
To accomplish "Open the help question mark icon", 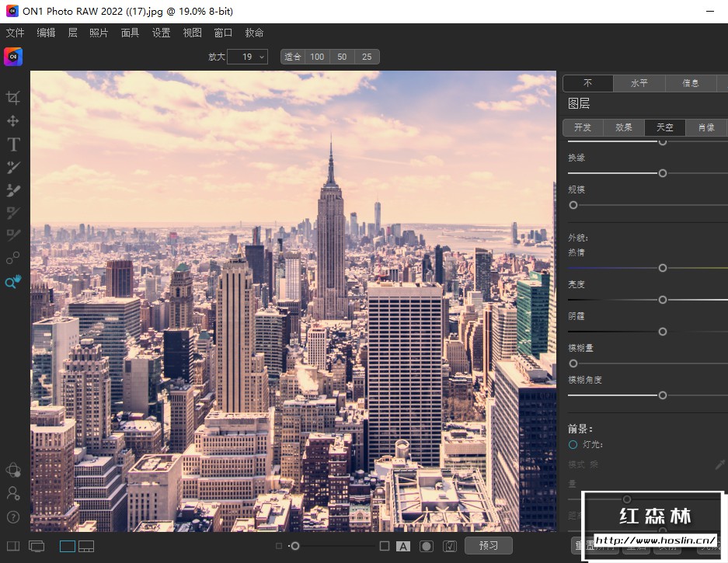I will tap(13, 516).
